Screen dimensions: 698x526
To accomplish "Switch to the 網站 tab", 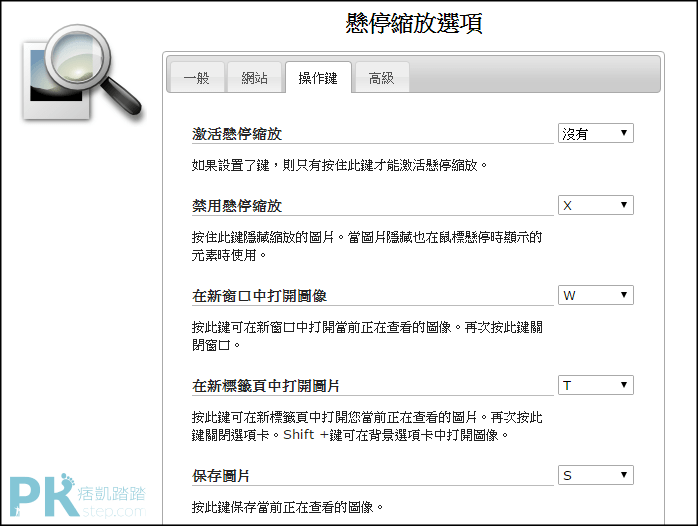I will coord(255,77).
